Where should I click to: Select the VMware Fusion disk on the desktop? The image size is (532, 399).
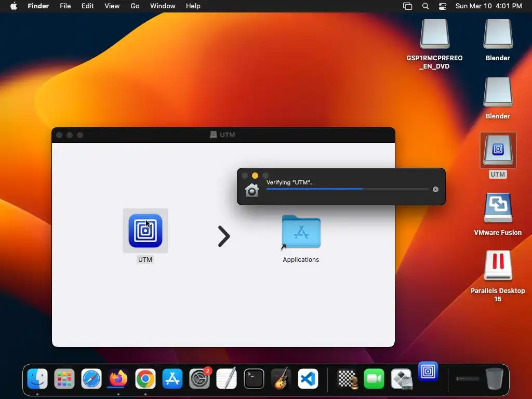tap(498, 208)
